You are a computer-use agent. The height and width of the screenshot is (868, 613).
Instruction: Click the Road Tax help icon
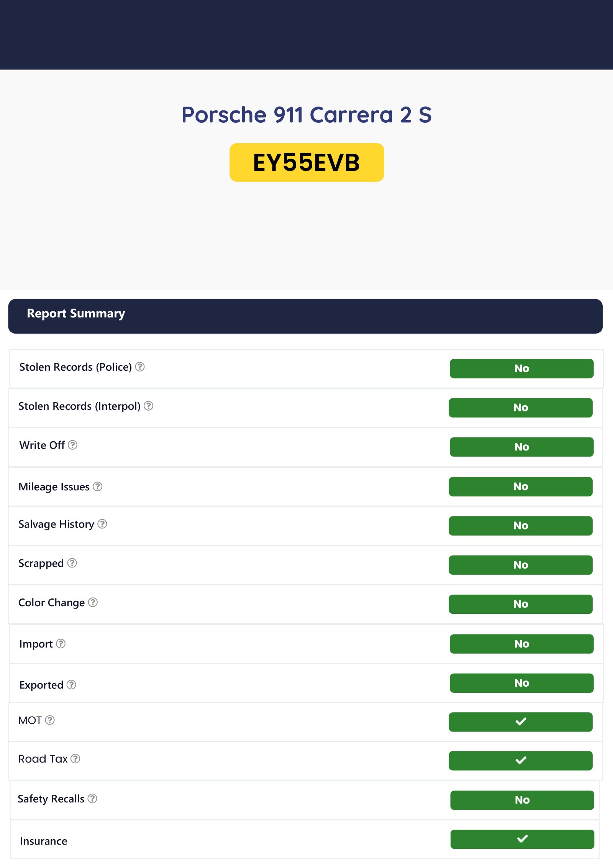click(75, 759)
